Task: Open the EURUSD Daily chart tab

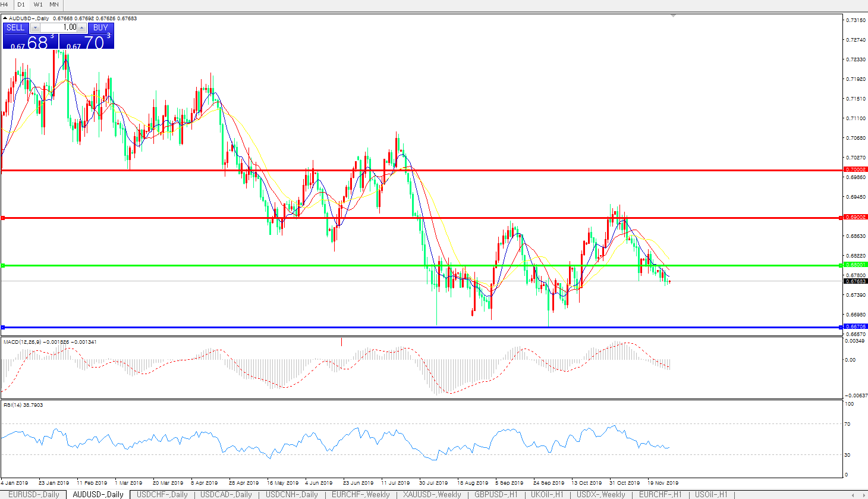Action: [x=33, y=494]
